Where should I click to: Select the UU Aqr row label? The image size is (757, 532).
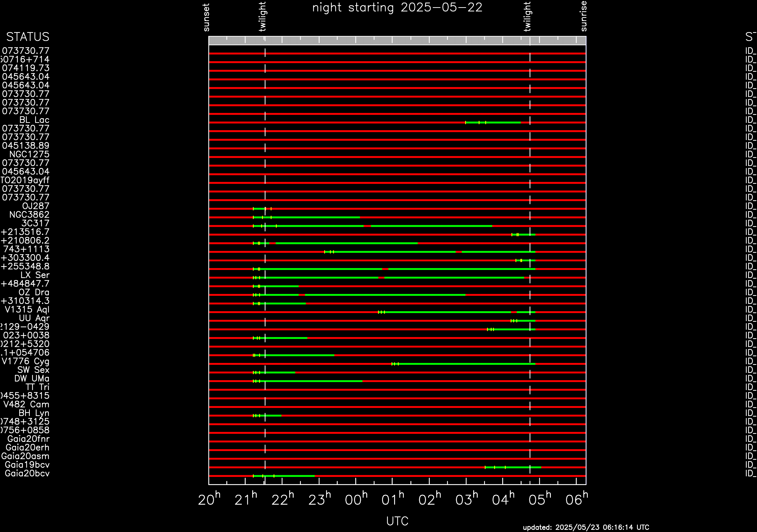coord(34,318)
